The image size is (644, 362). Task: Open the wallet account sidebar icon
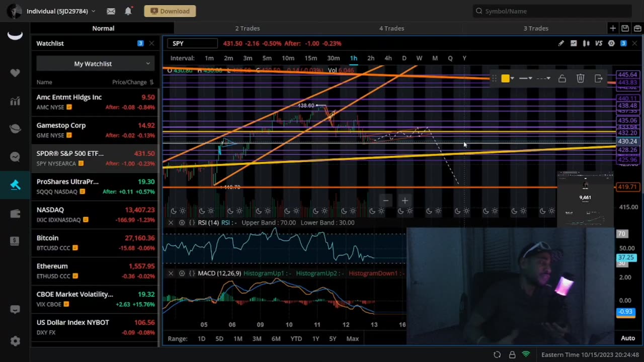[15, 213]
